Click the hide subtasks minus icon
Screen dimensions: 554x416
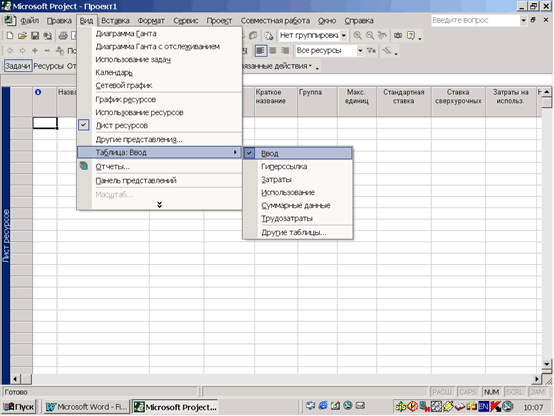tap(47, 51)
